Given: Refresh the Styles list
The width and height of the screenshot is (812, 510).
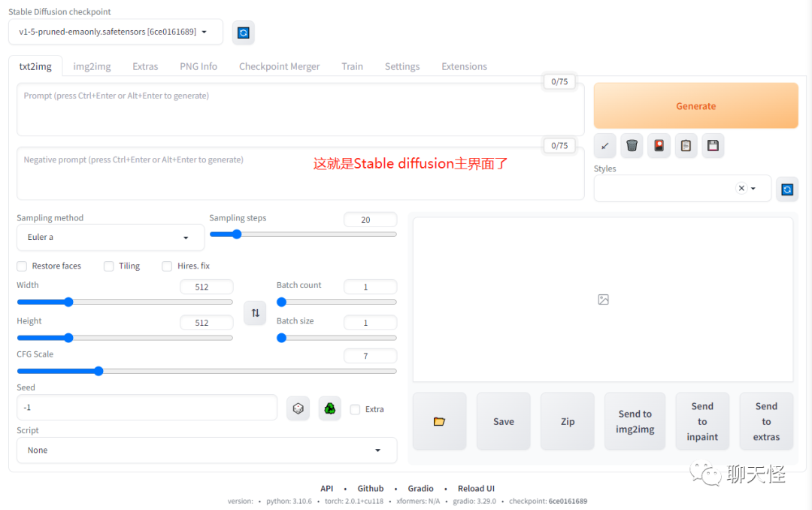Looking at the screenshot, I should [786, 189].
